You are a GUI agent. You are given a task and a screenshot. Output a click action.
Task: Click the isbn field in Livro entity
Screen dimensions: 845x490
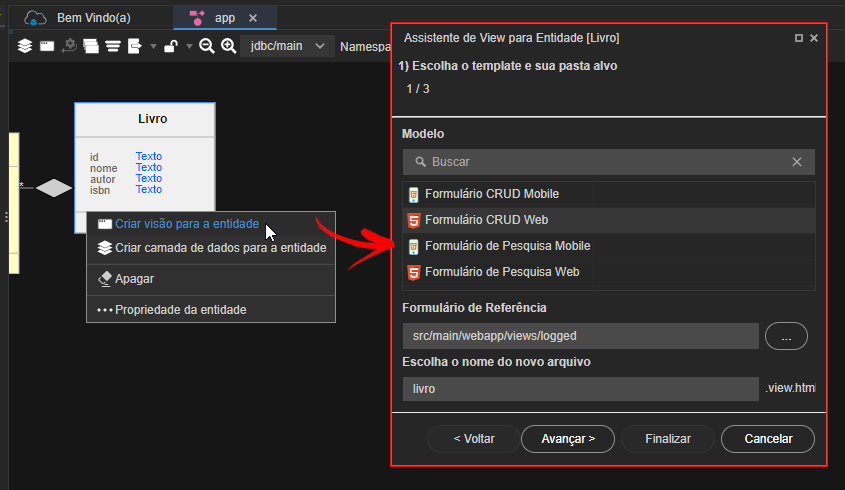pos(100,190)
